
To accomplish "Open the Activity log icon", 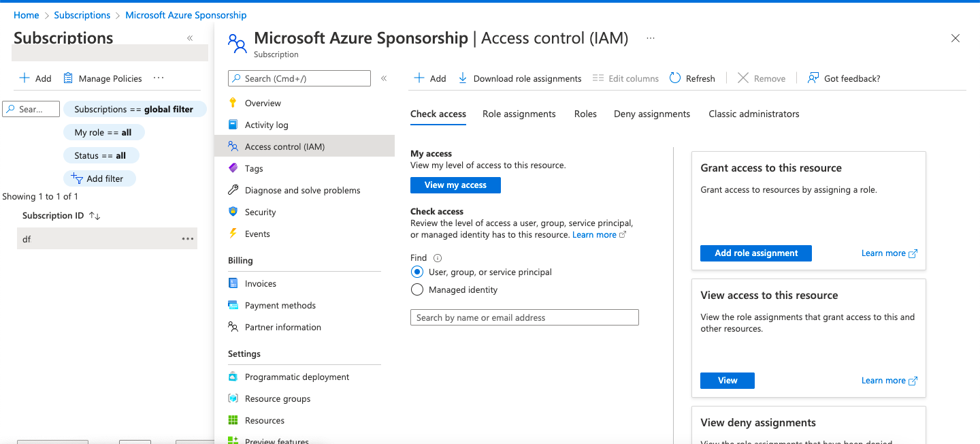I will (x=233, y=125).
